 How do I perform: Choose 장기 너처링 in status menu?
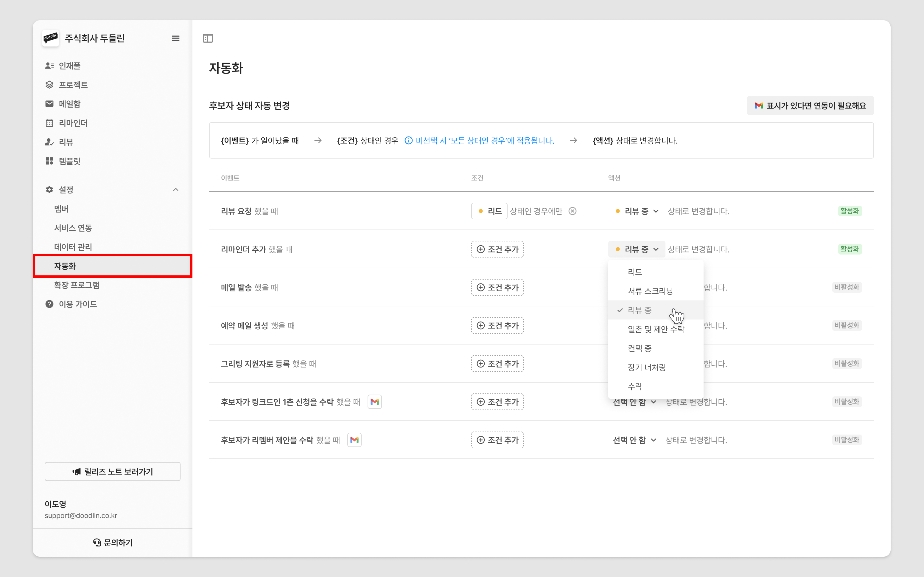(647, 367)
